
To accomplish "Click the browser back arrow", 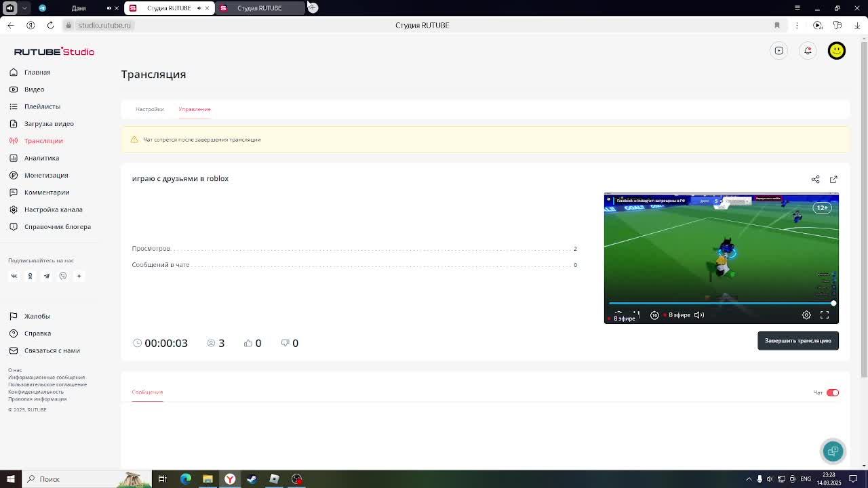I will [10, 25].
